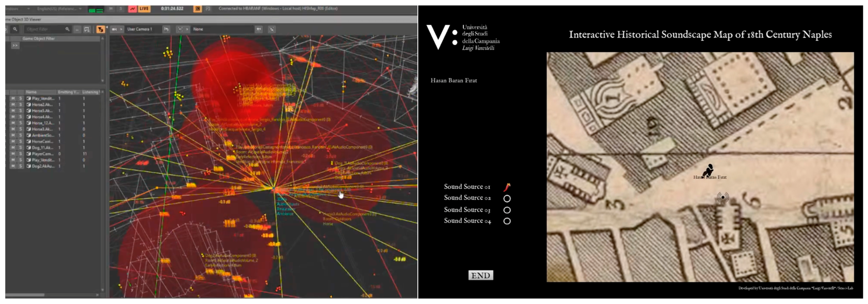
Task: Click the magnifier icon left of Object Filter
Action: click(x=15, y=29)
